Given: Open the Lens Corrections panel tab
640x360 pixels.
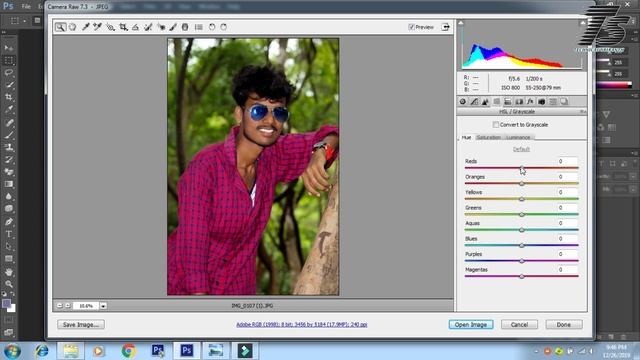Looking at the screenshot, I should (x=519, y=102).
